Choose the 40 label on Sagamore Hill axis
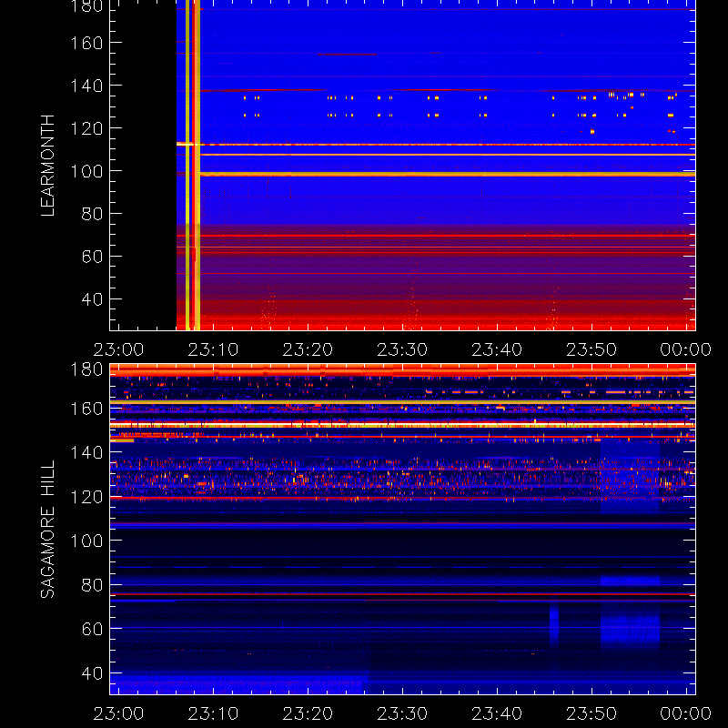This screenshot has height=728, width=728. coord(93,673)
